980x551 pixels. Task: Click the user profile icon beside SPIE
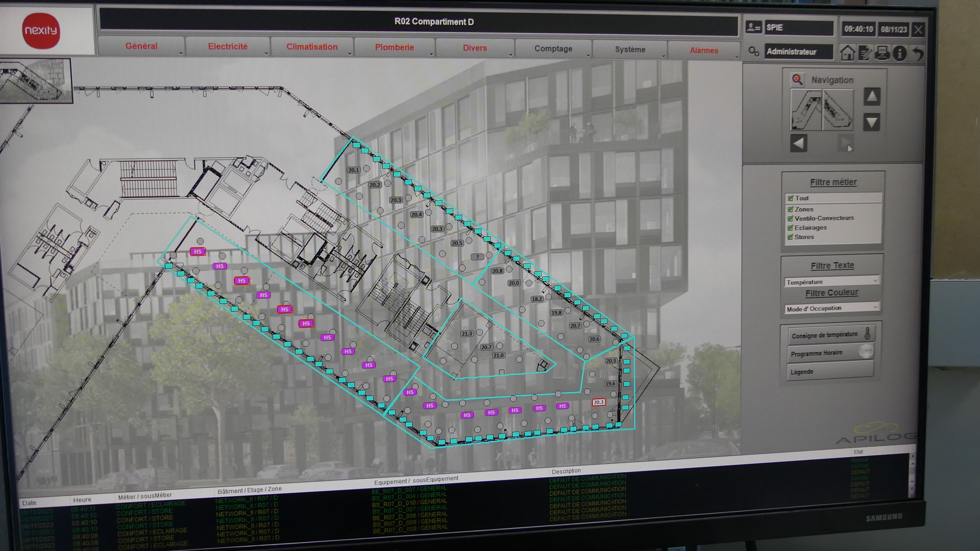click(x=753, y=27)
